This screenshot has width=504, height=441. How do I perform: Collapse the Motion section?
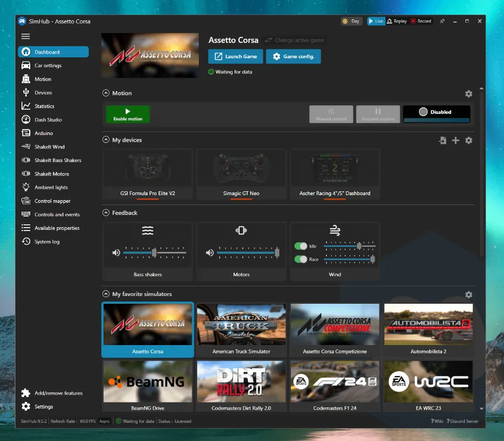coord(106,93)
